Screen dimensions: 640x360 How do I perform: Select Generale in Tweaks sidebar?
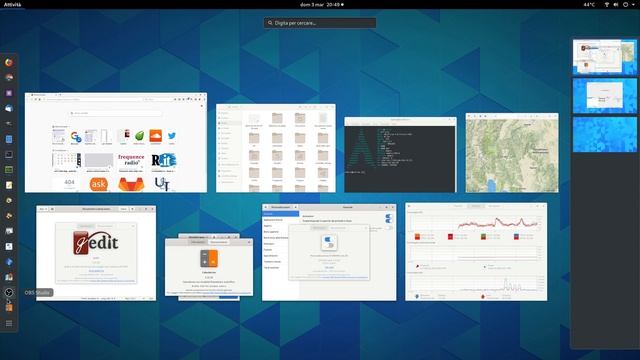[281, 214]
